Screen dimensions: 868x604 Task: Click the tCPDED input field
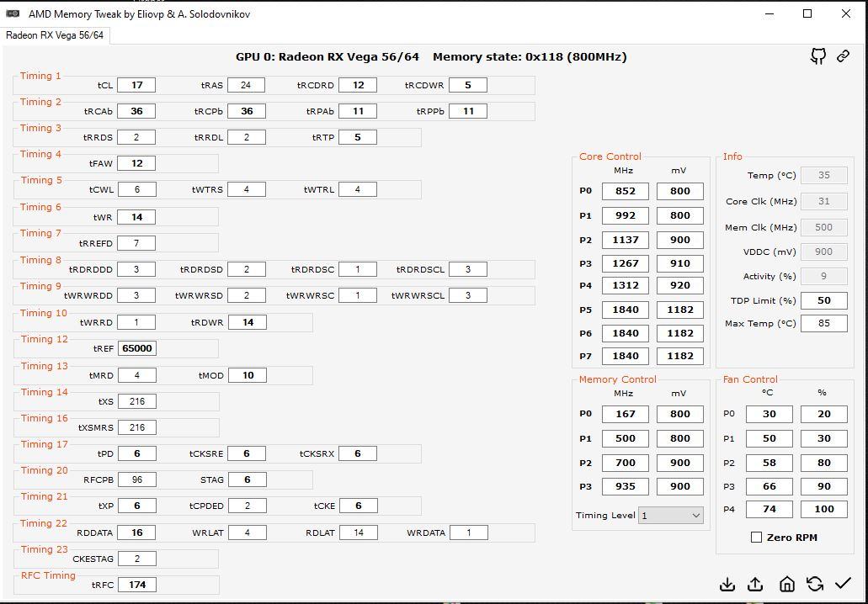coord(248,506)
